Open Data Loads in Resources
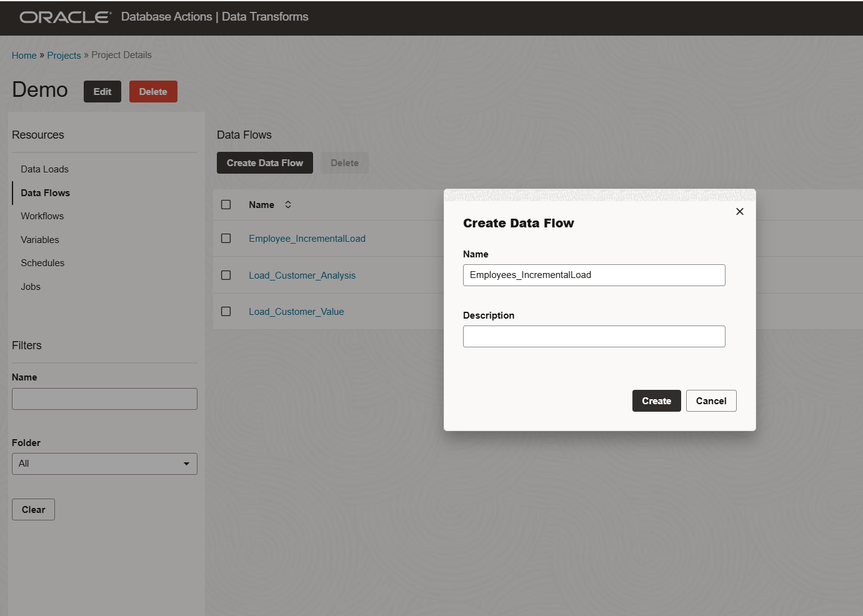Image resolution: width=863 pixels, height=616 pixels. point(44,169)
